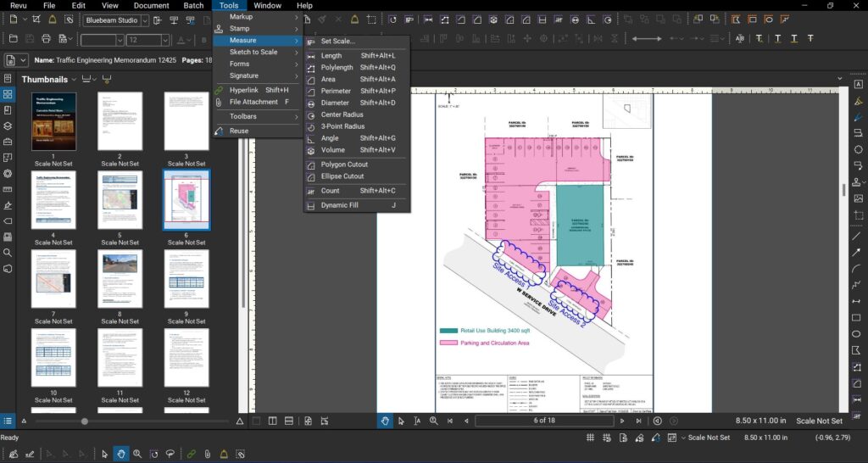Select the Diameter measurement
868x463 pixels.
357,103
